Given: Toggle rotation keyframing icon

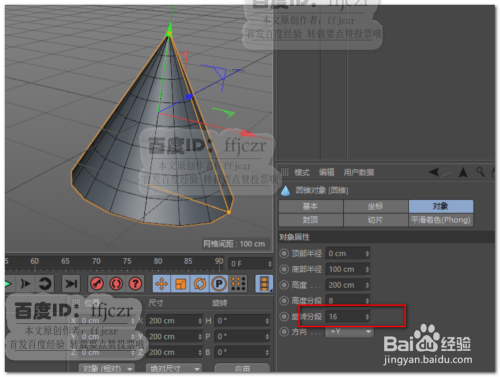Looking at the screenshot, I should (200, 284).
